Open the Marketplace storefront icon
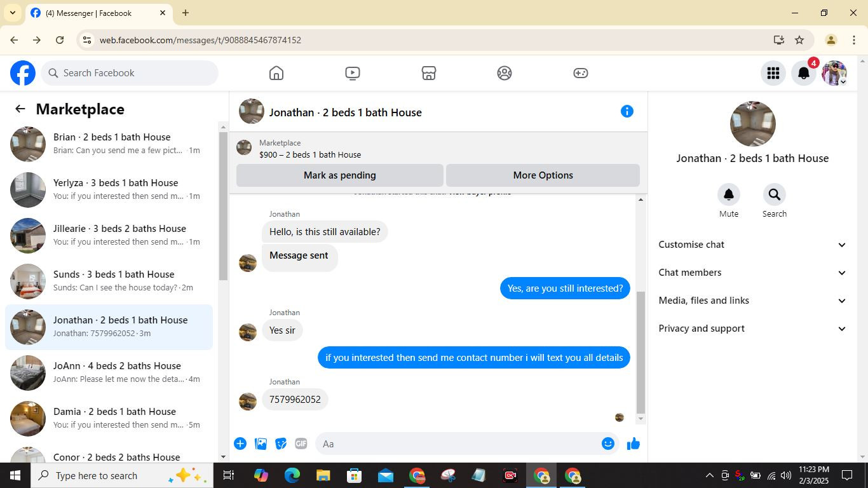The image size is (868, 488). click(x=429, y=73)
